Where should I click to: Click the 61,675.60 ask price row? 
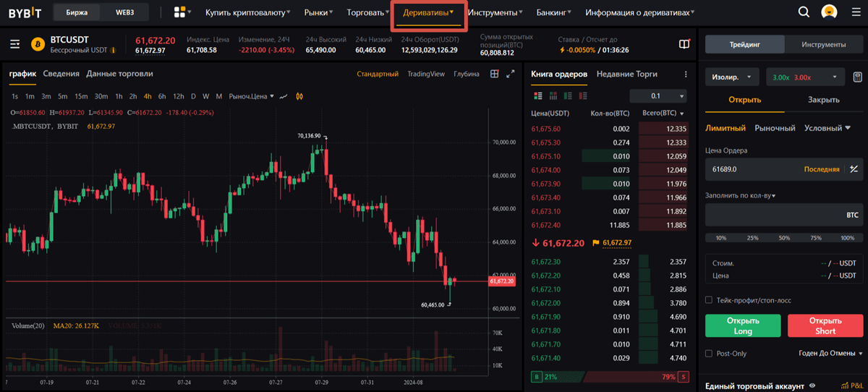[x=609, y=129]
